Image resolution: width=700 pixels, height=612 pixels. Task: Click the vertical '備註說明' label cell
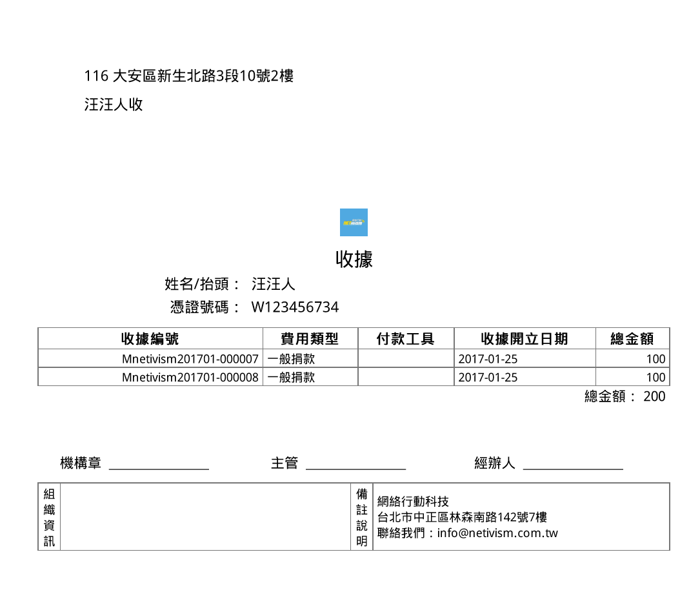361,517
